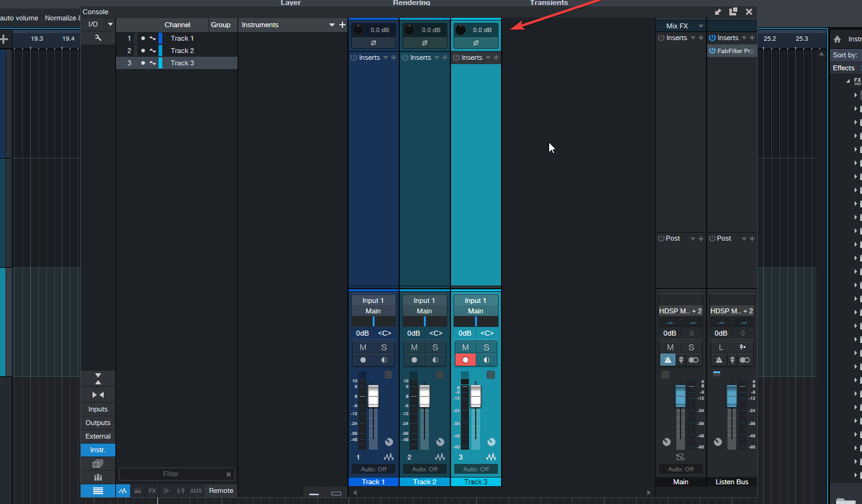Open the Inputs panel tab
The image size is (862, 504).
pyautogui.click(x=97, y=409)
